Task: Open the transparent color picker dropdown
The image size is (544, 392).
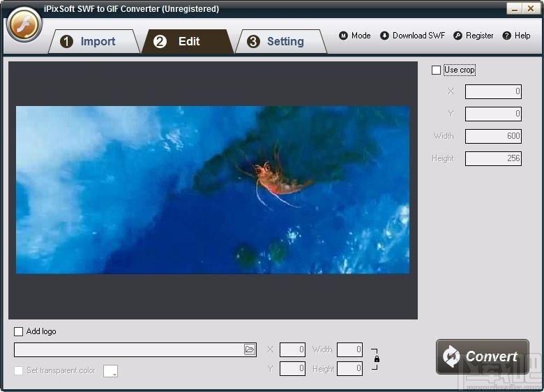Action: (111, 371)
